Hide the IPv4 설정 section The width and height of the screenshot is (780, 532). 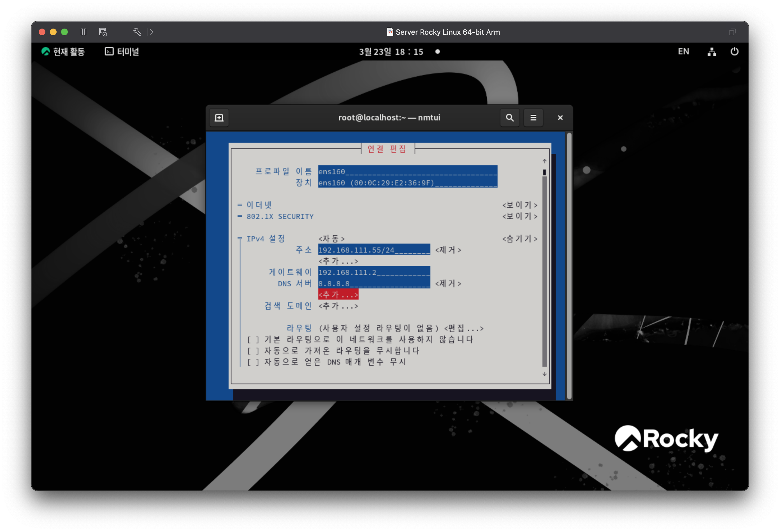pyautogui.click(x=519, y=239)
